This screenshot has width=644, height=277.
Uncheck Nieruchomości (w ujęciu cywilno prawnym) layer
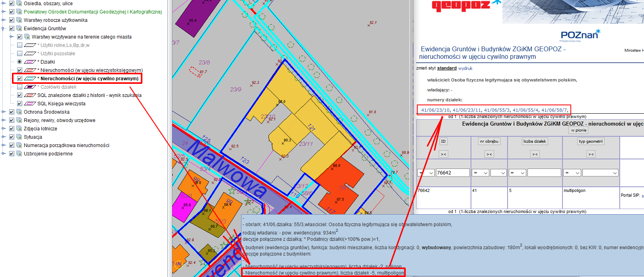pos(19,79)
